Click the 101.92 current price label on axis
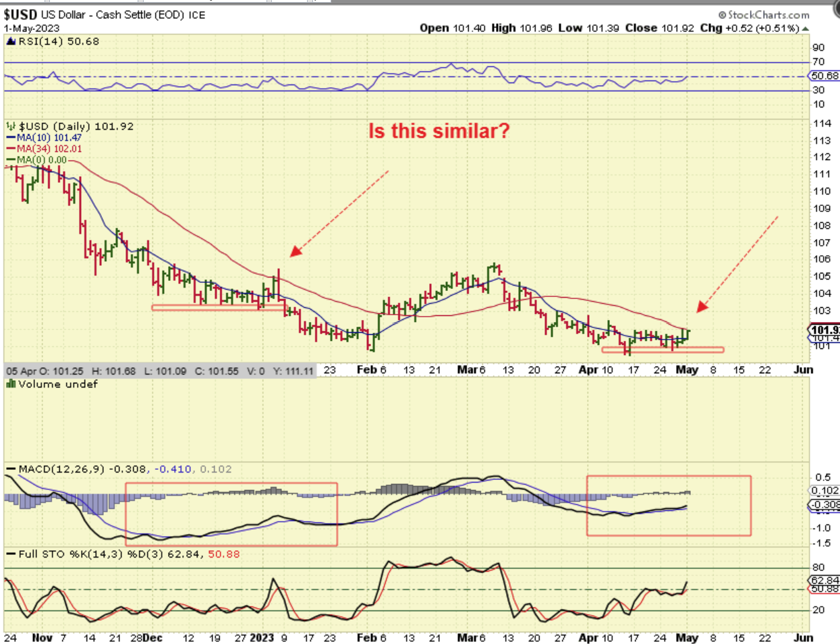This screenshot has height=644, width=840. (x=824, y=330)
